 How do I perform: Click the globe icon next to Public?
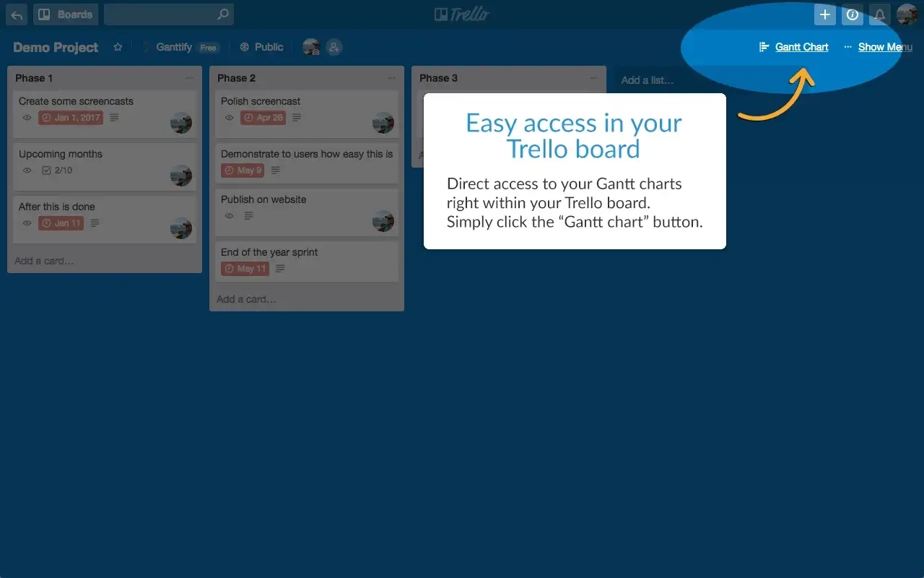(x=243, y=46)
